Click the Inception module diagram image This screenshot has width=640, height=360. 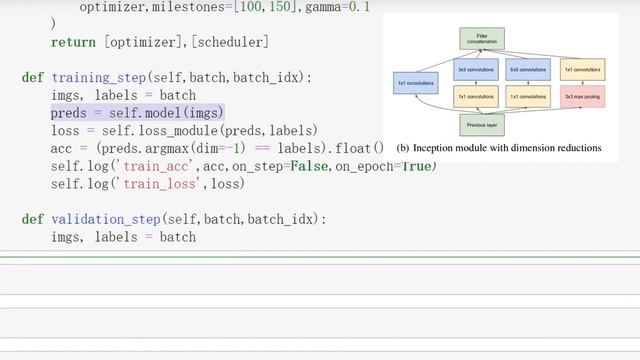point(500,87)
